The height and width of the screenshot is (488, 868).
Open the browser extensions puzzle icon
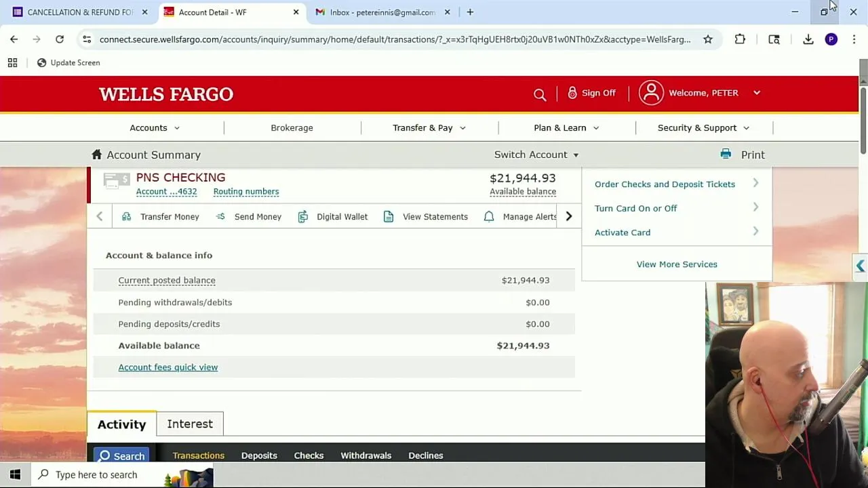coord(740,39)
